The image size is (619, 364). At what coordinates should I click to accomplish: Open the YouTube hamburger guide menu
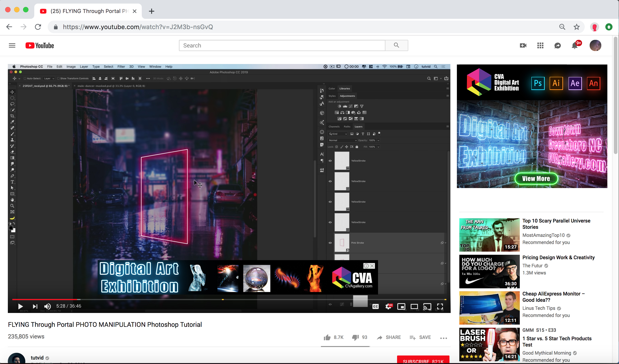click(x=12, y=45)
